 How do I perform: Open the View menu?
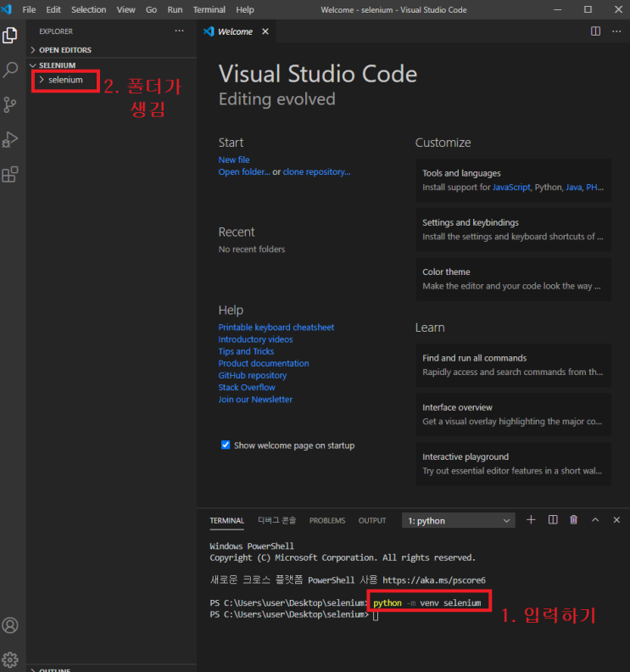pos(125,9)
